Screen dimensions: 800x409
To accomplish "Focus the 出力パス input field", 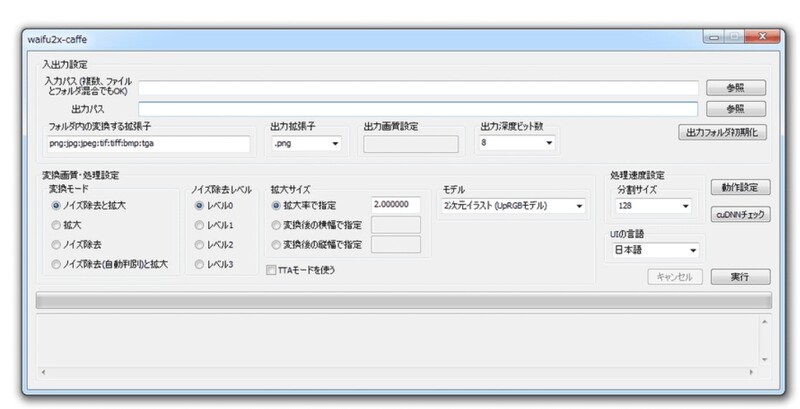I will (418, 109).
